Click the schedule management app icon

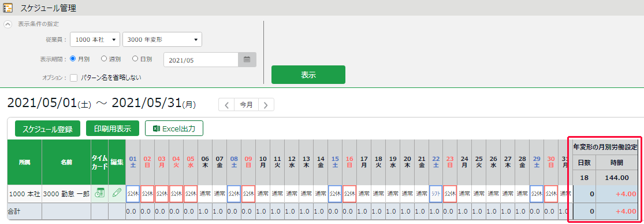coord(8,8)
